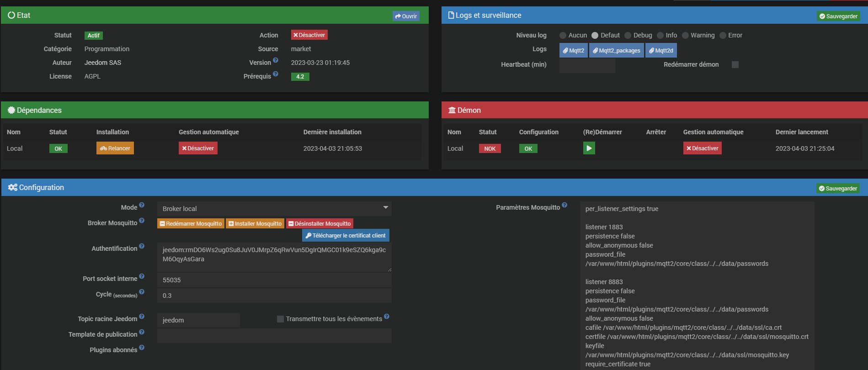Click the help icon next to Version
The height and width of the screenshot is (370, 868).
pos(276,60)
